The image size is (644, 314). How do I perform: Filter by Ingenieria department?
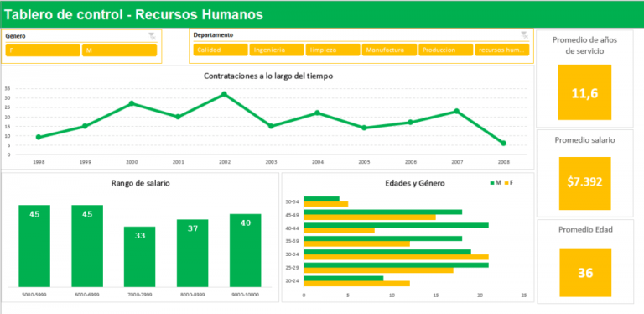(x=277, y=50)
